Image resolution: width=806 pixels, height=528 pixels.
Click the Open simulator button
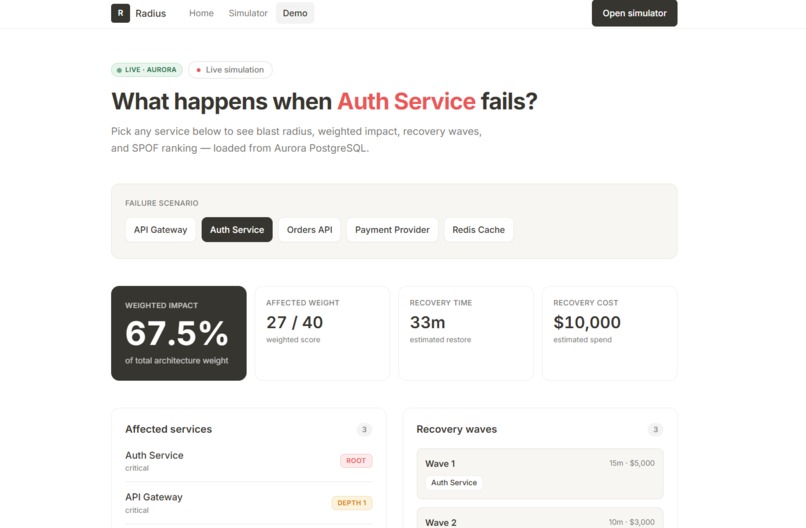point(634,13)
